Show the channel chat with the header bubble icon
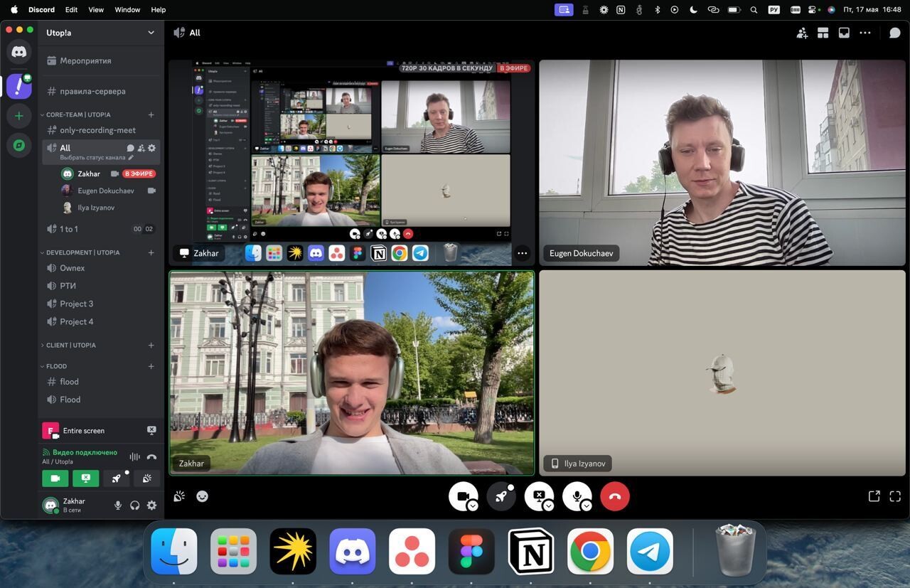This screenshot has height=588, width=910. pos(895,33)
